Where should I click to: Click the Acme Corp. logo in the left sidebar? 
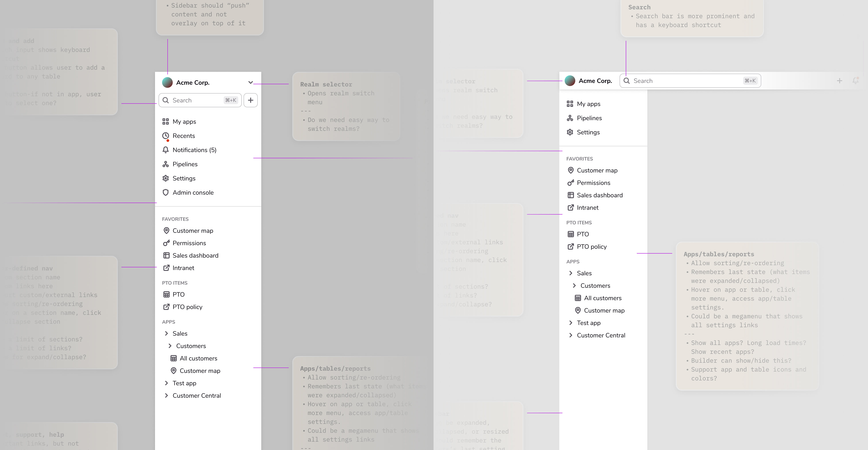point(167,82)
